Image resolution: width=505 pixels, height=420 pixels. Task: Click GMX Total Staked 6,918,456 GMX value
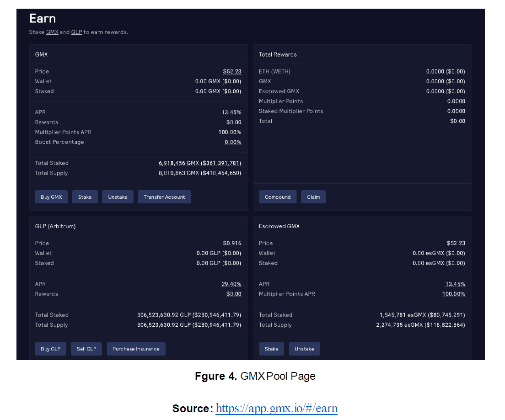point(200,163)
